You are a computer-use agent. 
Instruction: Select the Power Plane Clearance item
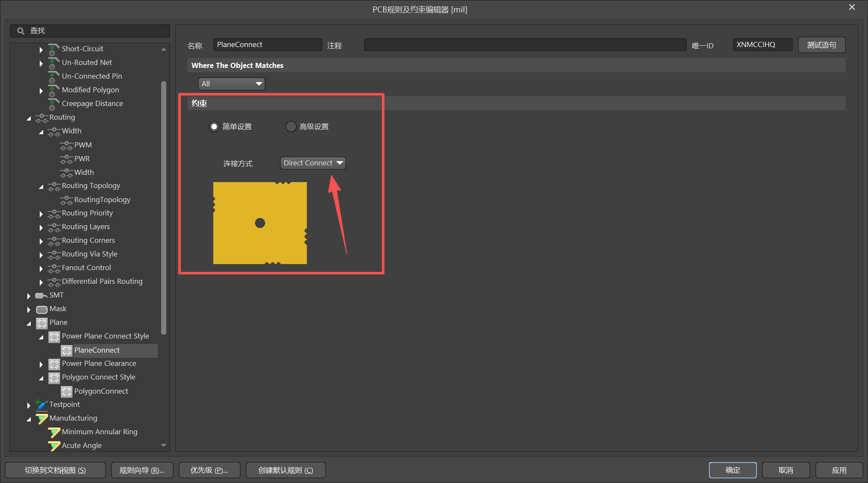tap(99, 363)
